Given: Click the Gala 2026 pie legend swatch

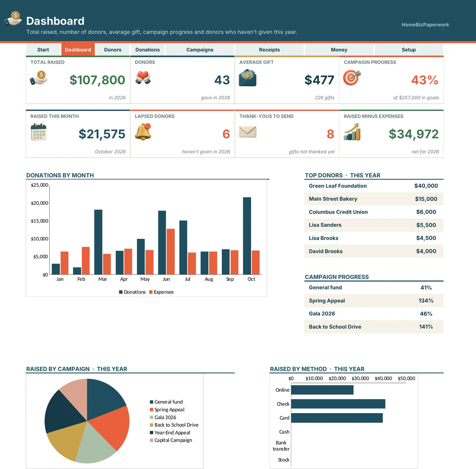Looking at the screenshot, I should pos(151,417).
